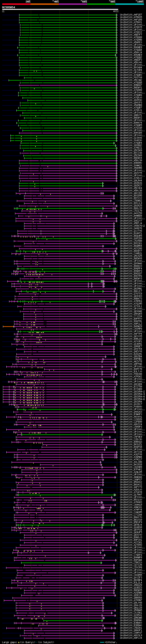
Task: Select hit label UniRef100_A7Q9I5
Action: pyautogui.click(x=131, y=27)
